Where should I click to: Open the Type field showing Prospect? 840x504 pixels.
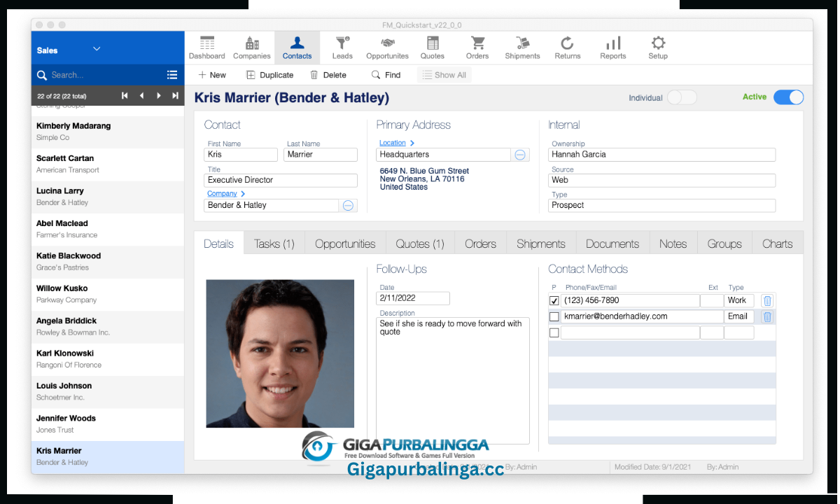coord(661,205)
